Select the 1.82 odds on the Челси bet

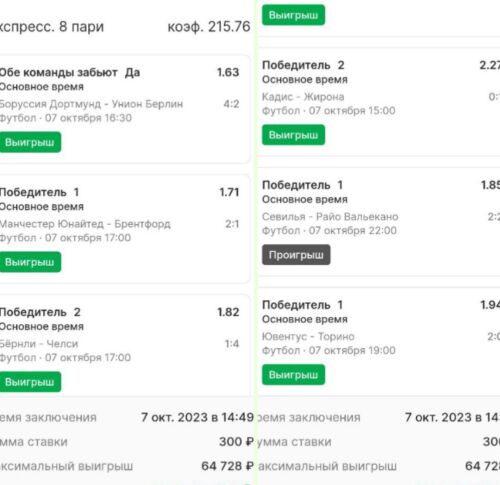point(228,312)
